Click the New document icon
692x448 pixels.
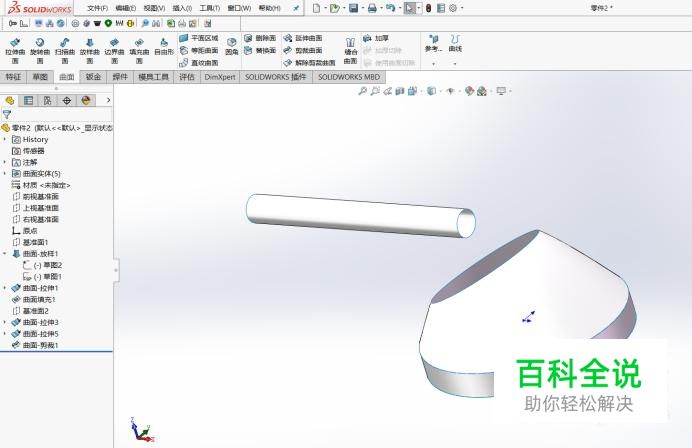point(316,8)
